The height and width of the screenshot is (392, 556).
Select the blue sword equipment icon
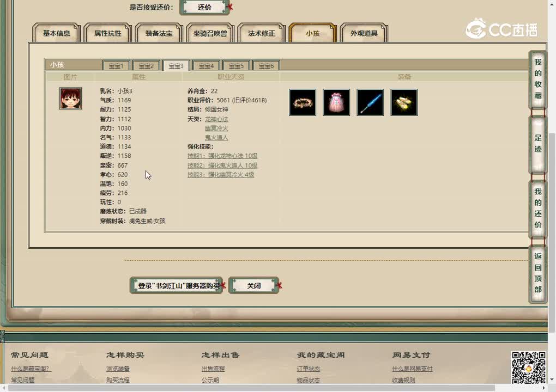(370, 102)
